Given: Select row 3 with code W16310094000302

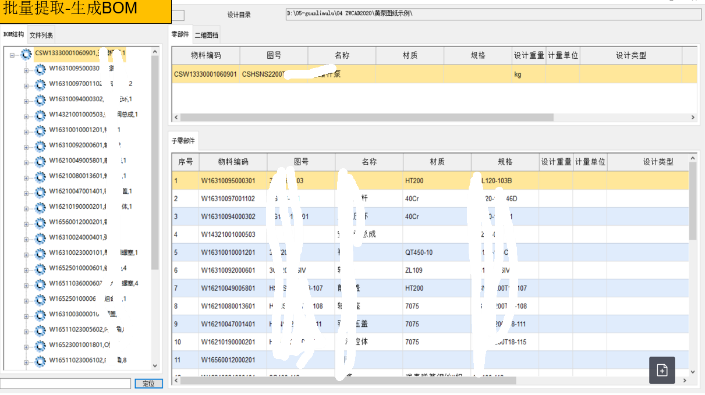Looking at the screenshot, I should click(430, 217).
